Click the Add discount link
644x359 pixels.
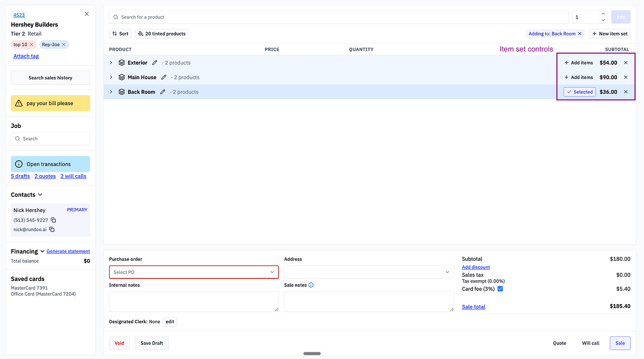point(476,267)
